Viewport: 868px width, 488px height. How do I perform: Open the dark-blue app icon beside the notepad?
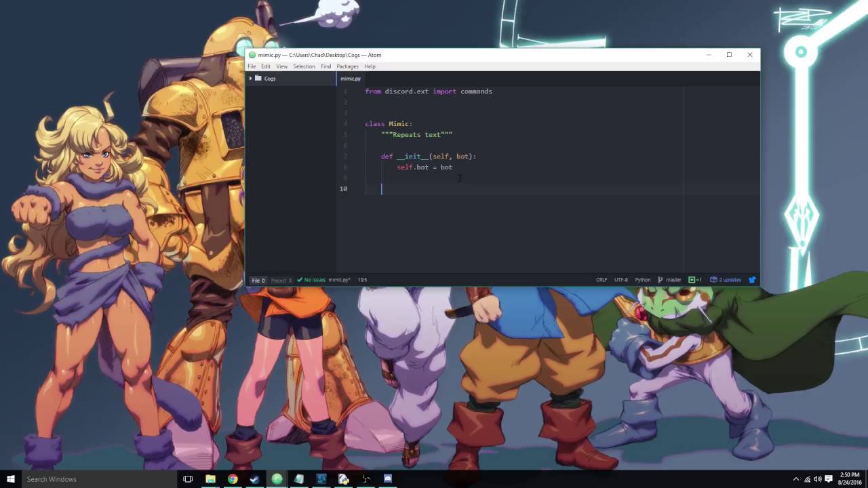321,479
